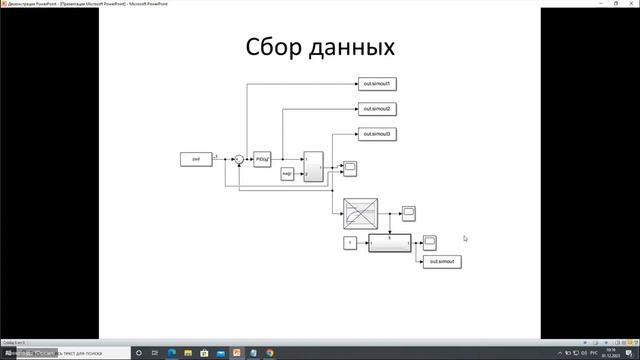Switch to PowerPoint taskbar icon

[237, 353]
